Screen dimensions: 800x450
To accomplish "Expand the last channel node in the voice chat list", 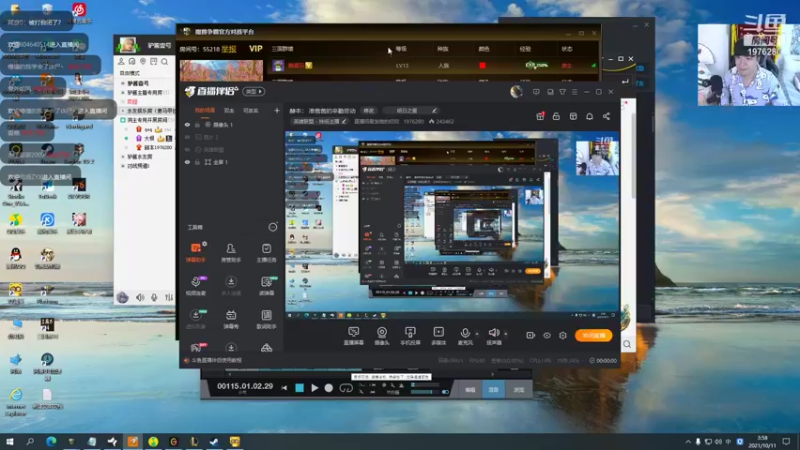I will point(123,166).
